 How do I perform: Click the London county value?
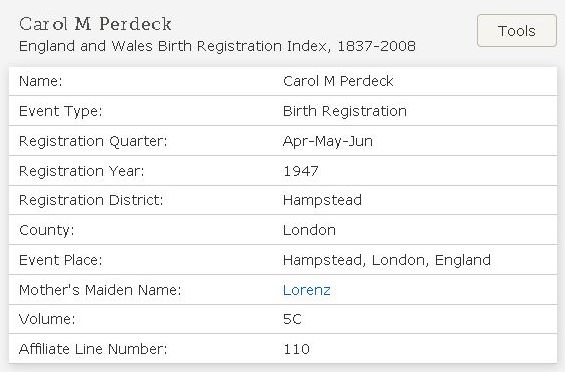310,230
